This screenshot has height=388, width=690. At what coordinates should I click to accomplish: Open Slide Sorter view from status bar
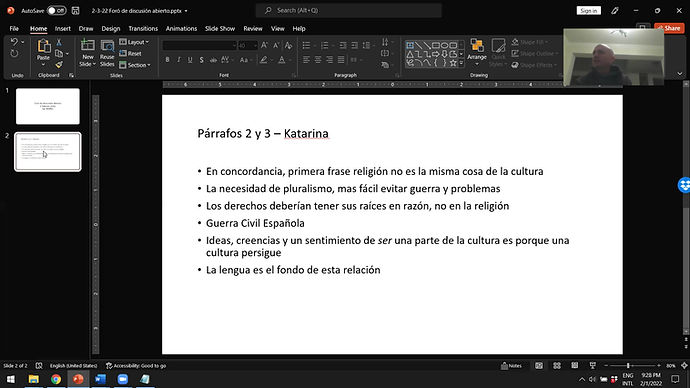pyautogui.click(x=557, y=366)
